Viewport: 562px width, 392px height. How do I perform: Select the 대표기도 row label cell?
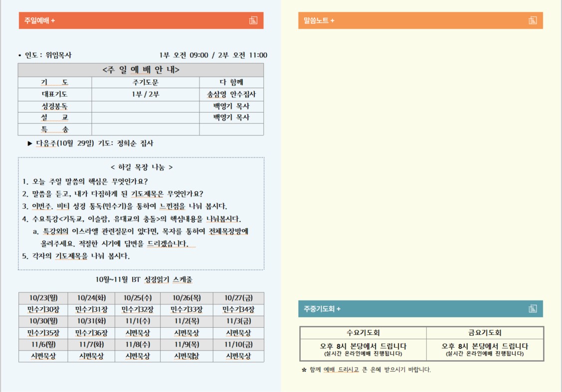click(x=55, y=94)
